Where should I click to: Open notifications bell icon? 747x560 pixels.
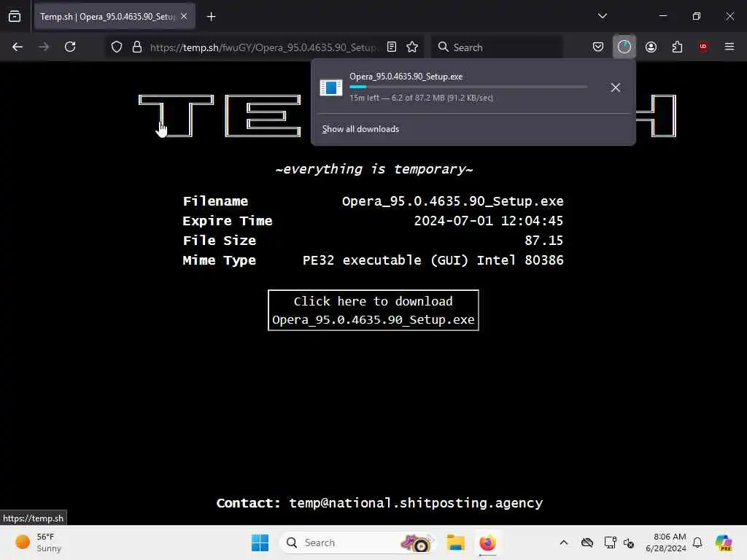coord(697,542)
